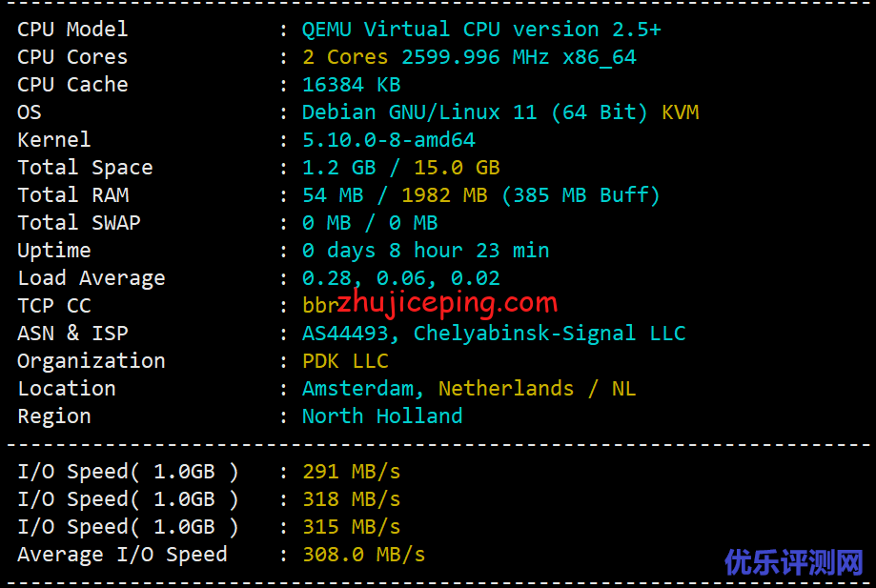Click 'QEMU Virtual CPU version 2.5+' value
This screenshot has width=876, height=588.
pos(481,29)
